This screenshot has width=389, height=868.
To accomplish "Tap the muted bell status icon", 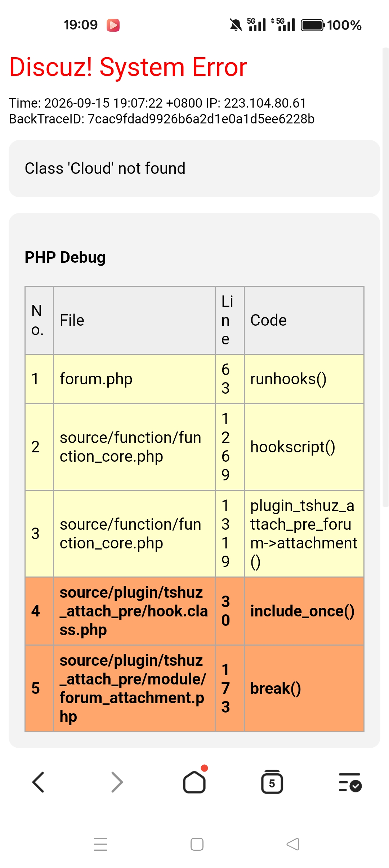I will pyautogui.click(x=236, y=25).
